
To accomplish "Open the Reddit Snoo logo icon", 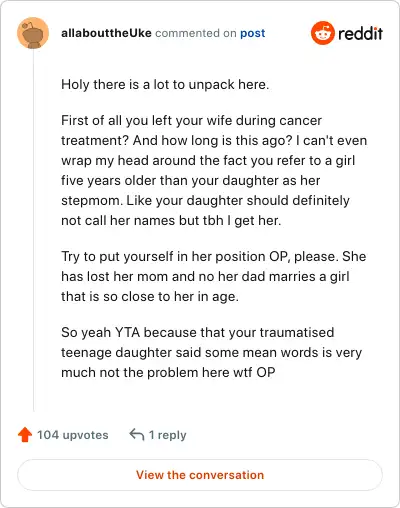I will [323, 33].
